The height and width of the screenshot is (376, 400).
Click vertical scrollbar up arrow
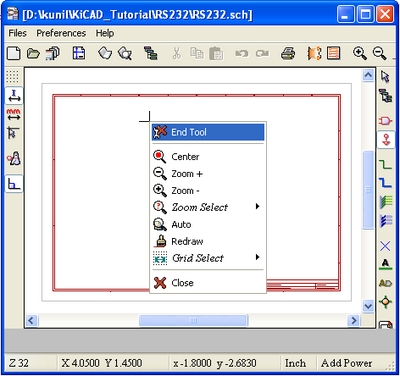pyautogui.click(x=368, y=76)
